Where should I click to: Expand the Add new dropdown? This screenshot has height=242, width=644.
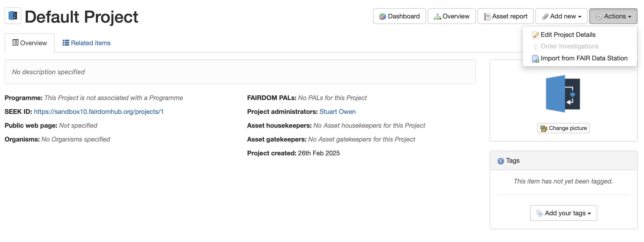click(x=561, y=16)
